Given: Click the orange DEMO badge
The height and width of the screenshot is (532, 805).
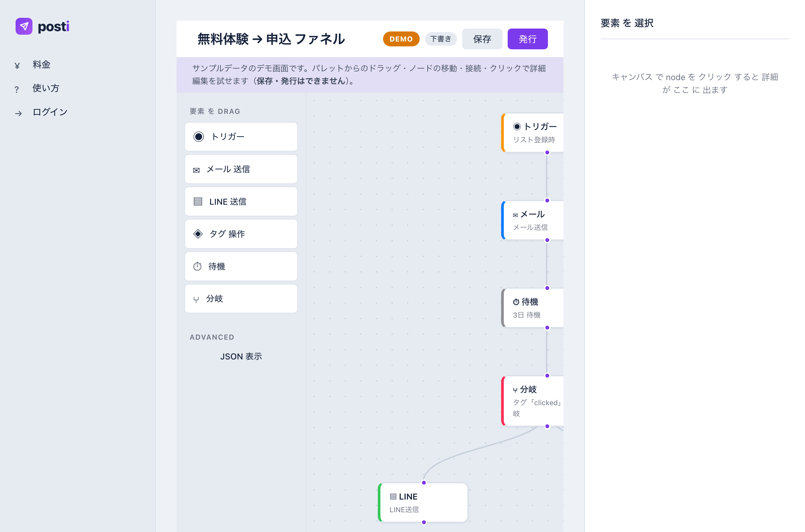Looking at the screenshot, I should [x=401, y=39].
